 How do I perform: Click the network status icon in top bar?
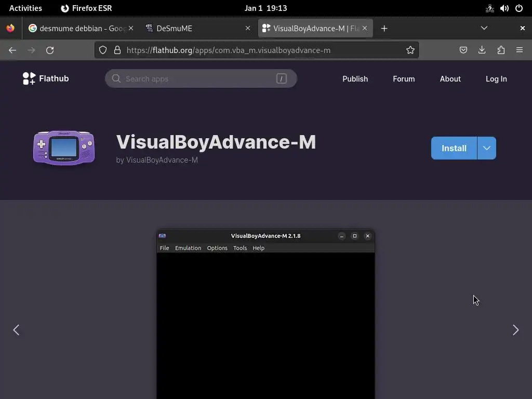pos(489,8)
